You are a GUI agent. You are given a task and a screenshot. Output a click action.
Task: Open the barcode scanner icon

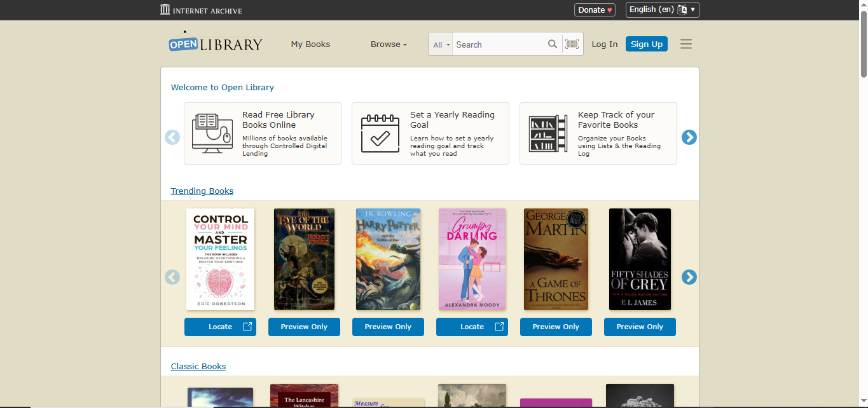pyautogui.click(x=572, y=44)
